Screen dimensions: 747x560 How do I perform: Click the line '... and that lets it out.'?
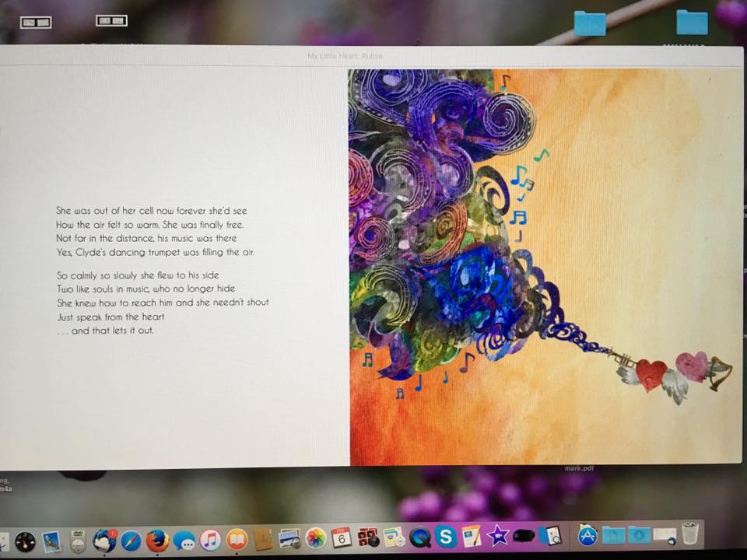click(x=105, y=331)
